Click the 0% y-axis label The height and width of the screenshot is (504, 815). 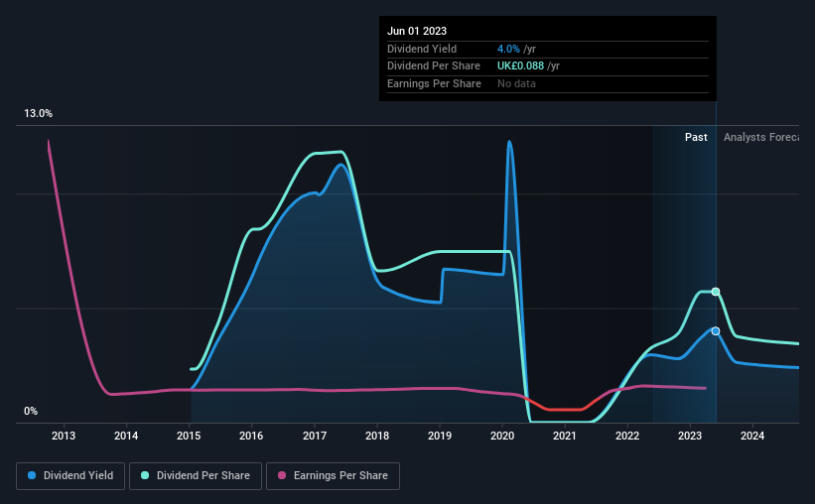[x=31, y=411]
